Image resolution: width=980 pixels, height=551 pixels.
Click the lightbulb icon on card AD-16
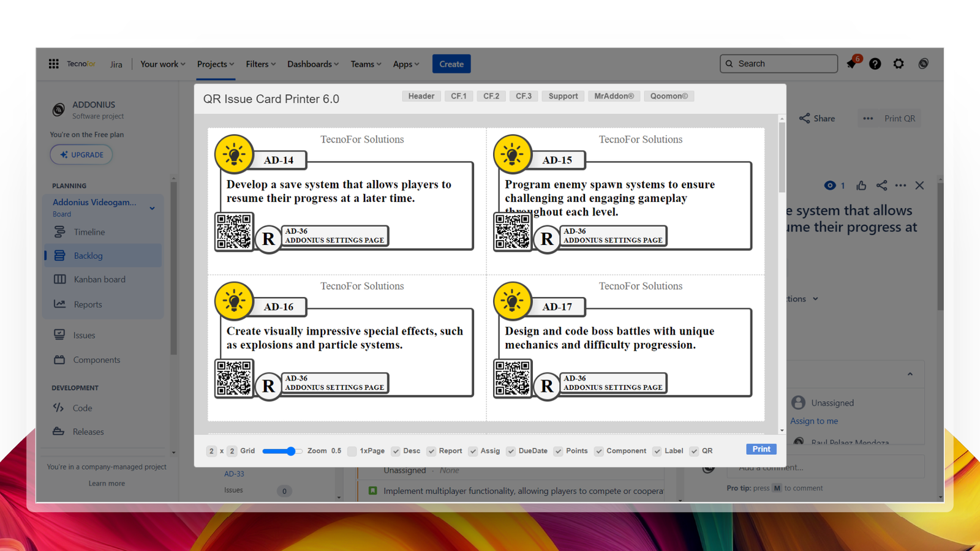[234, 301]
